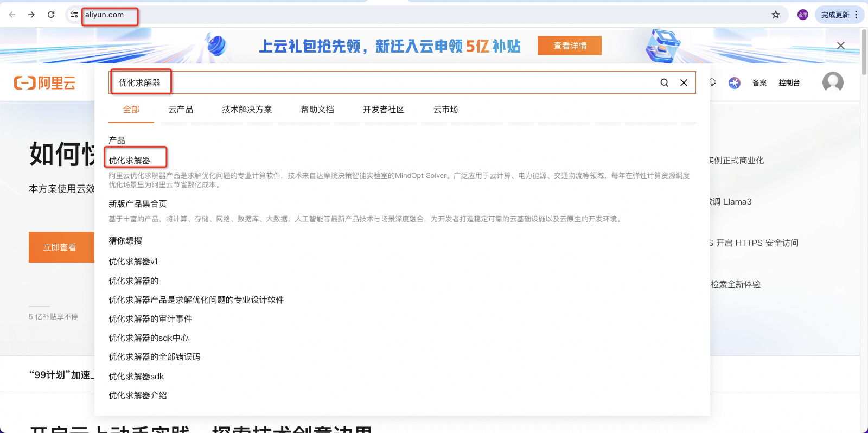The height and width of the screenshot is (433, 868).
Task: Switch to the 开发者社区 tab
Action: point(384,110)
